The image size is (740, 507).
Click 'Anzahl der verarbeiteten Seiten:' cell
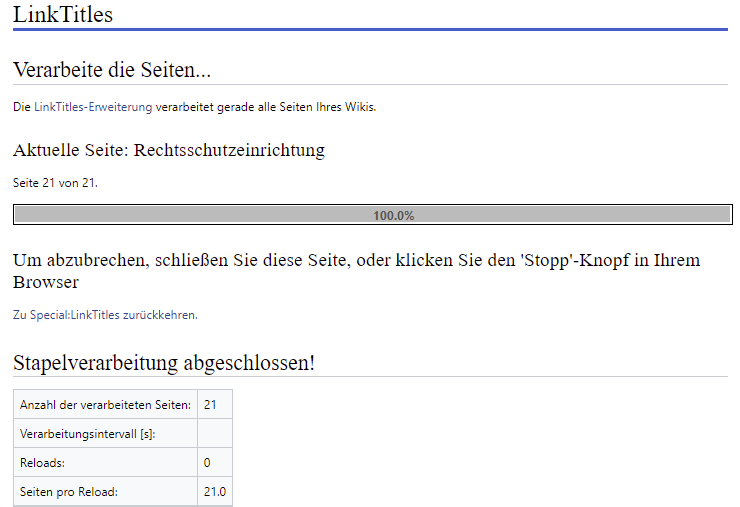pos(105,405)
